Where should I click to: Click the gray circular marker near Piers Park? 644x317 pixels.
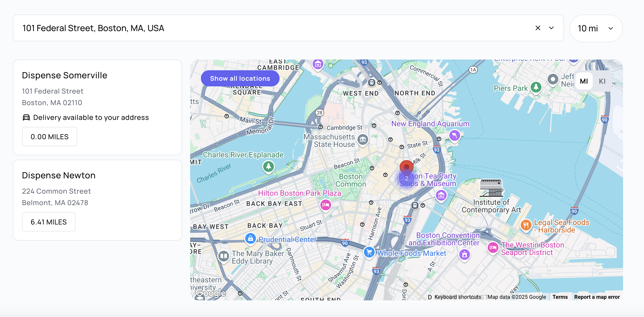(553, 80)
